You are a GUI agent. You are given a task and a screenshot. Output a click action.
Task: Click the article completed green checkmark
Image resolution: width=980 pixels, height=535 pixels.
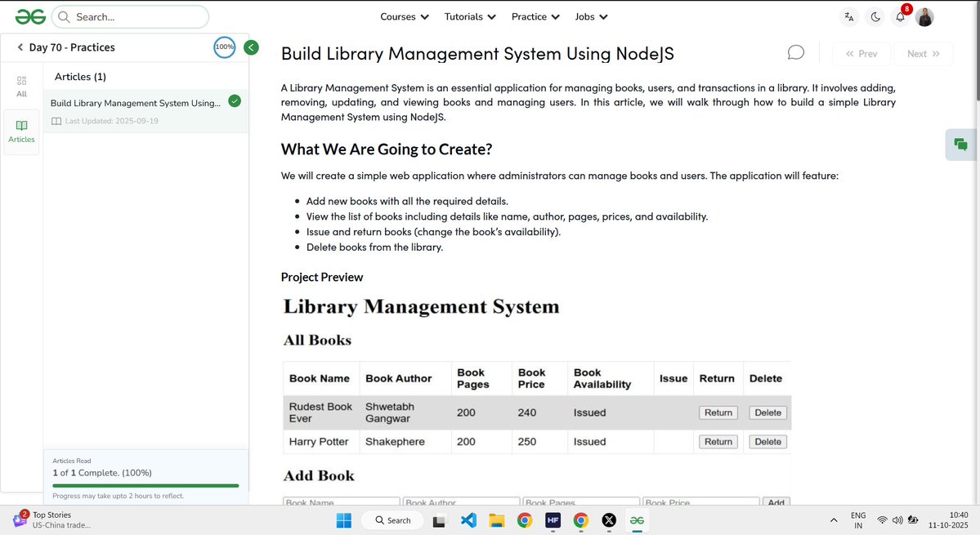point(235,101)
